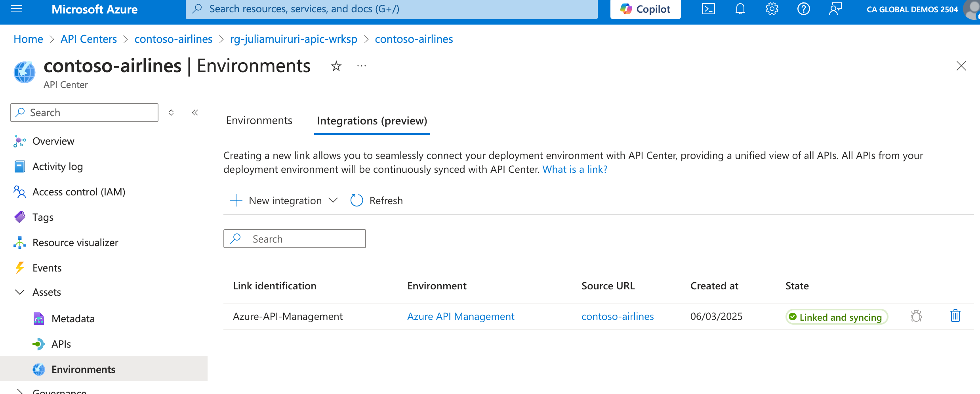Open the Help question mark menu
The image size is (980, 394).
pos(803,9)
